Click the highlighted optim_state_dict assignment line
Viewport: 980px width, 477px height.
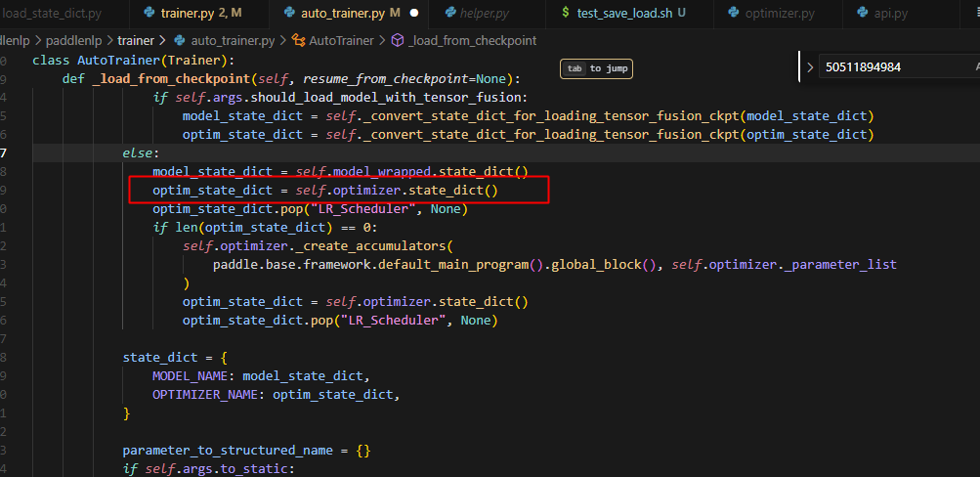[324, 190]
